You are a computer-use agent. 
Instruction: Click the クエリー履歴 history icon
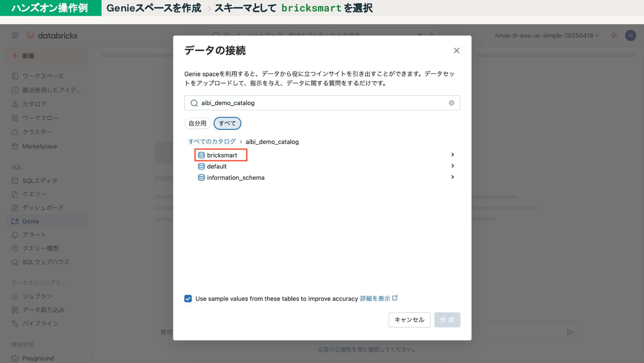click(15, 248)
